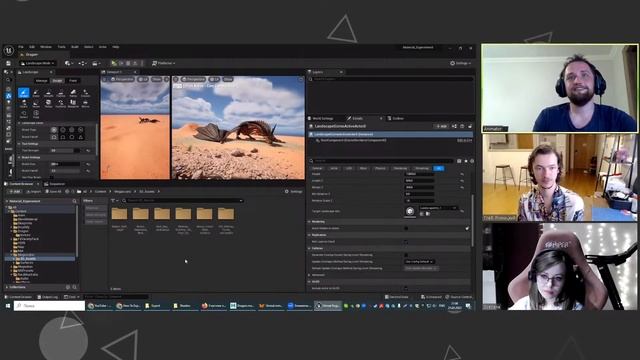Image resolution: width=640 pixels, height=360 pixels.
Task: Choose the smooth Brush Falloff option
Action: pos(54,137)
